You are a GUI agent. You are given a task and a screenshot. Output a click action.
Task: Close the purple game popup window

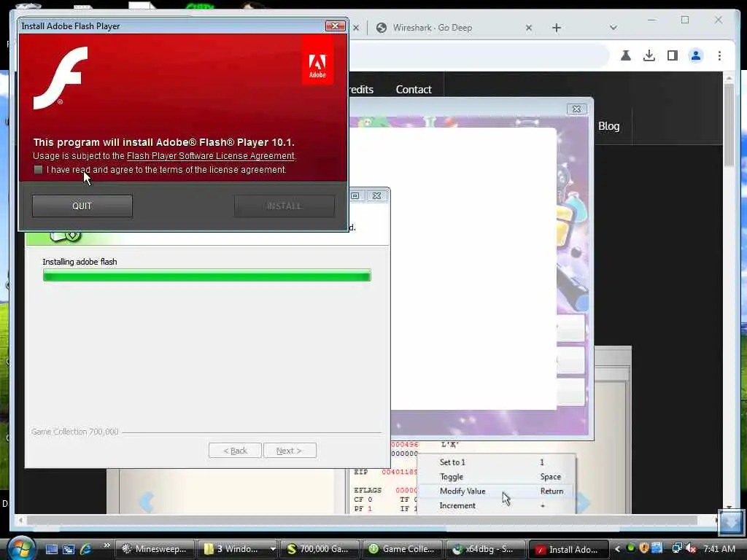point(577,109)
